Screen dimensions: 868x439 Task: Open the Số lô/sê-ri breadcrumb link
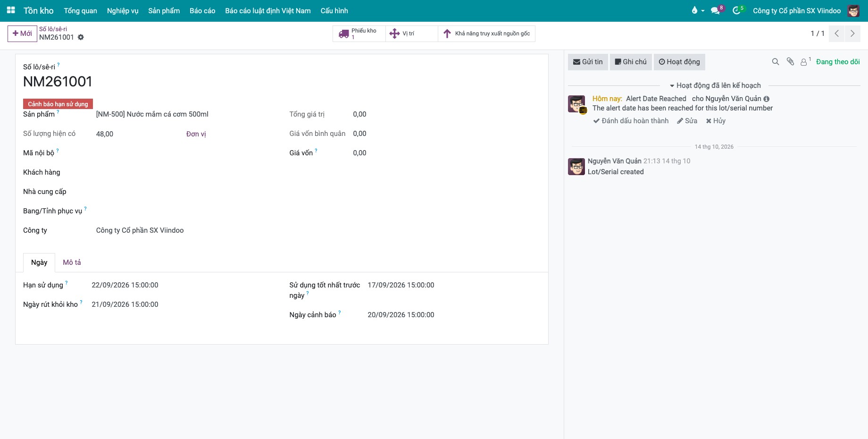tap(53, 29)
